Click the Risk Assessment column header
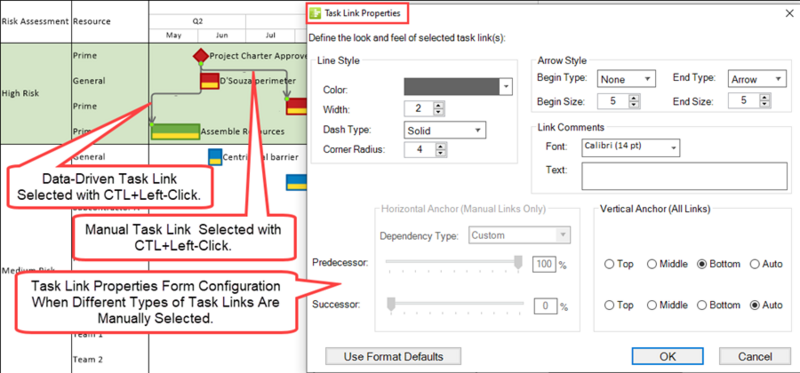The height and width of the screenshot is (373, 800). (x=35, y=21)
